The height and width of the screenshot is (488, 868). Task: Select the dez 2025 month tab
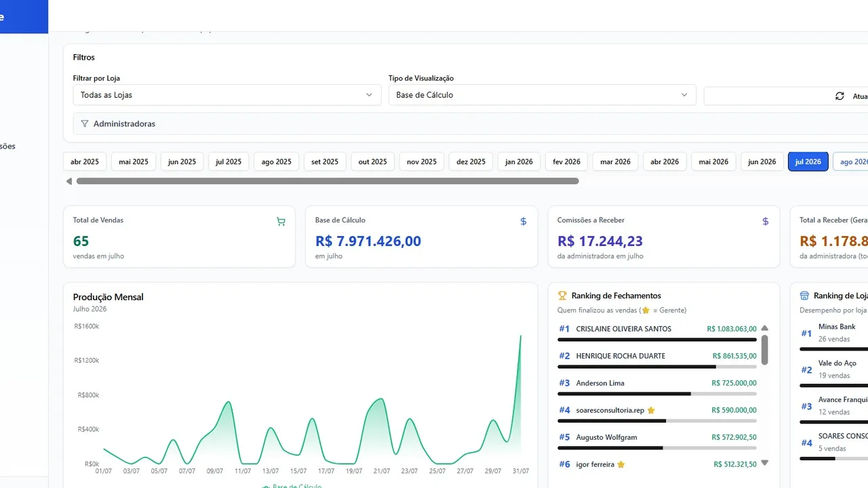(471, 162)
